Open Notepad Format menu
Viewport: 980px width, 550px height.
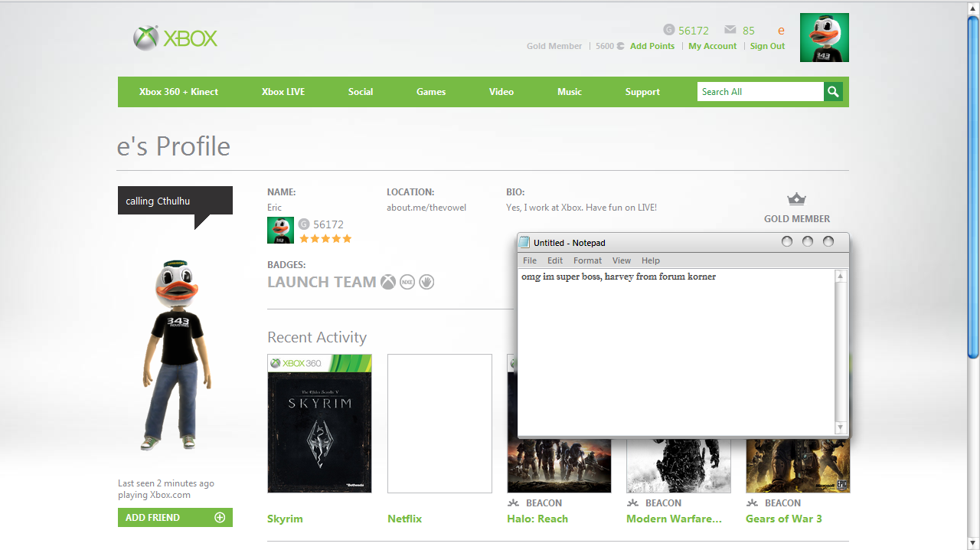pos(588,260)
